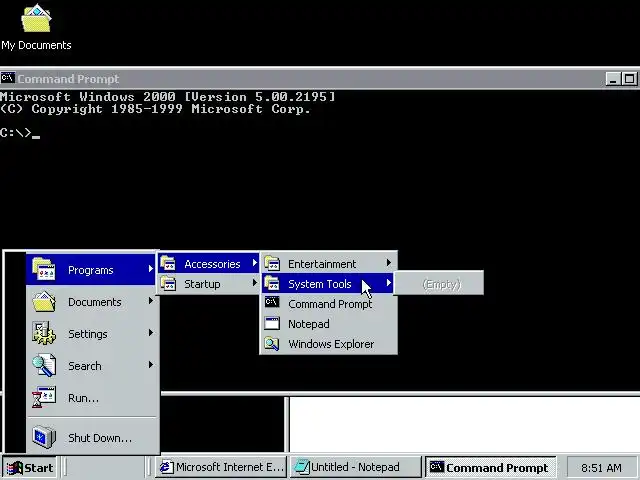Choose Run... from the Start menu
This screenshot has width=640, height=480.
[x=91, y=398]
